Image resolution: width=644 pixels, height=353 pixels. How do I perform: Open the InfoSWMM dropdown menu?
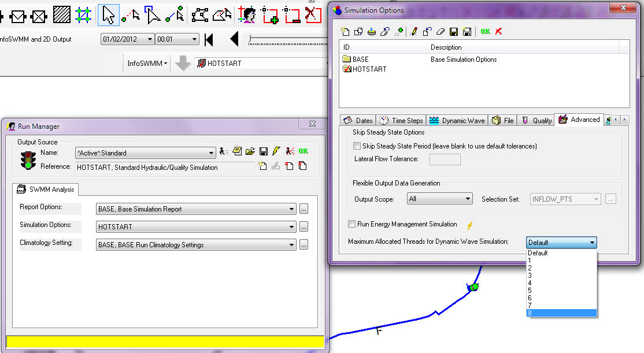147,63
